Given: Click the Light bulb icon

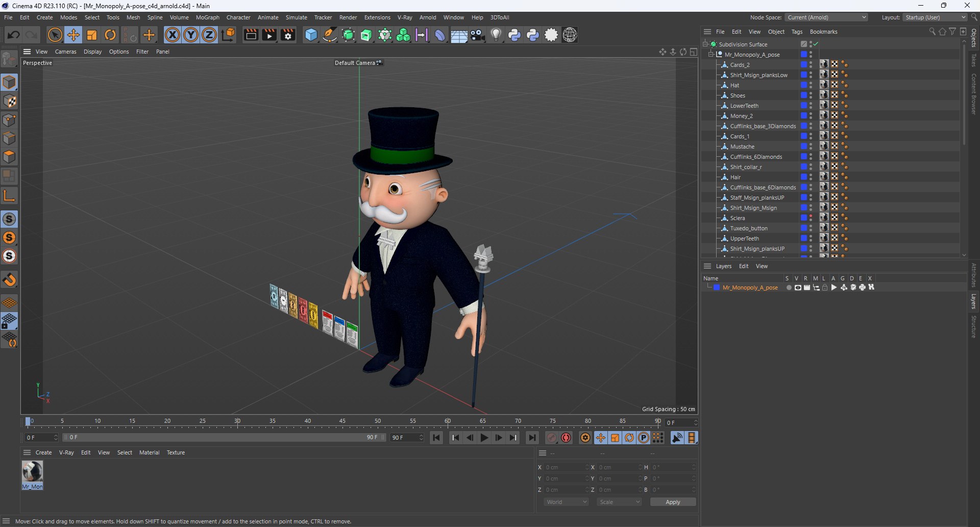Looking at the screenshot, I should 496,35.
